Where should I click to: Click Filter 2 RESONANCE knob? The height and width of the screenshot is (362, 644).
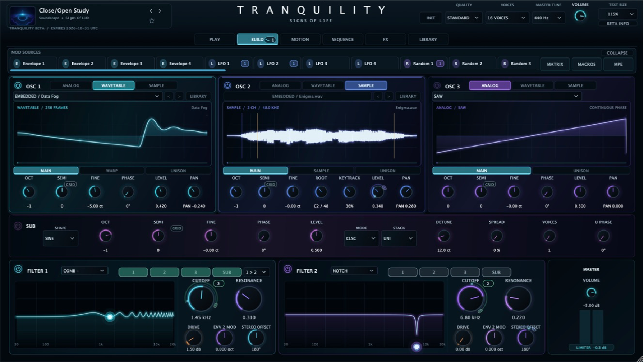pyautogui.click(x=518, y=299)
